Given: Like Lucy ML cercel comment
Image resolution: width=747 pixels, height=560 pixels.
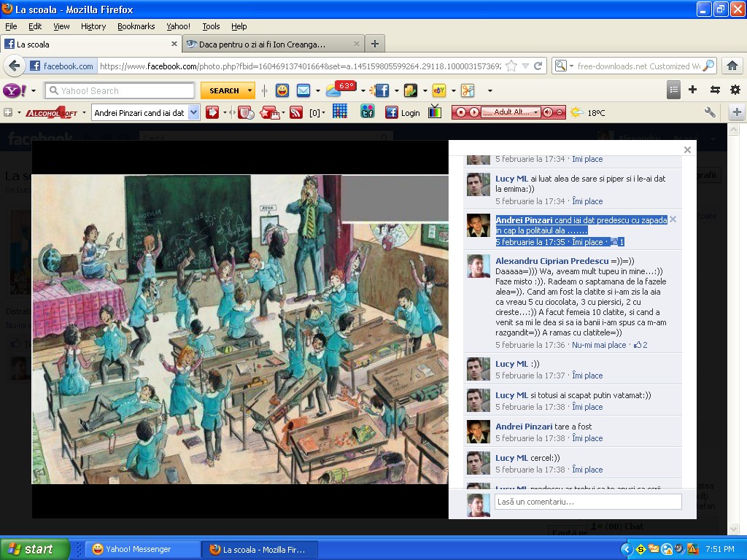Looking at the screenshot, I should point(587,470).
